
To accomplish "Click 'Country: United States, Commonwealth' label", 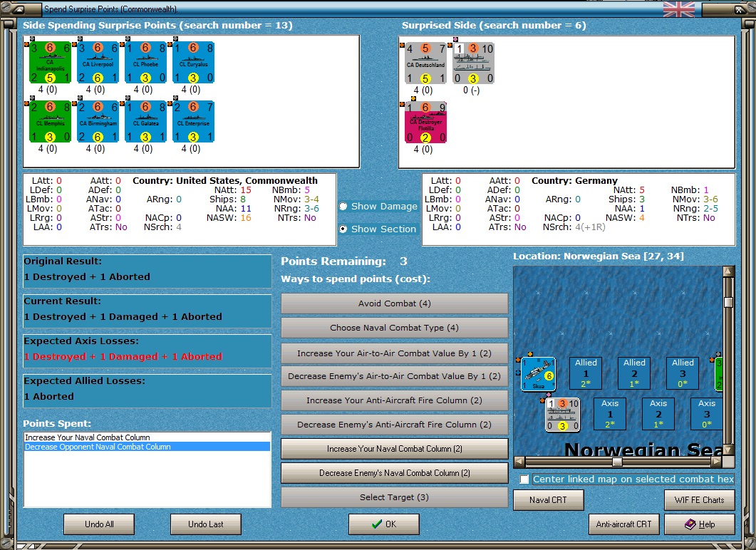I will point(225,181).
